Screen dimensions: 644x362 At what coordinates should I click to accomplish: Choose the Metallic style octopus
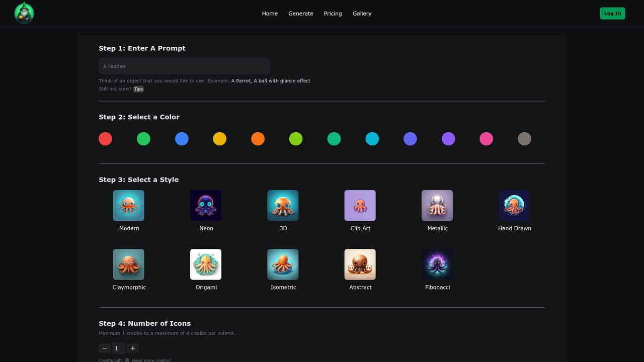click(x=437, y=205)
